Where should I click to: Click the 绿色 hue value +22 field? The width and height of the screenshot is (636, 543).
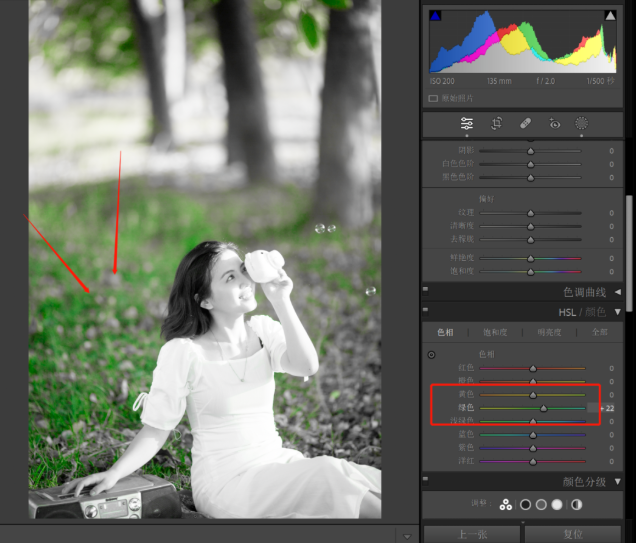click(602, 408)
